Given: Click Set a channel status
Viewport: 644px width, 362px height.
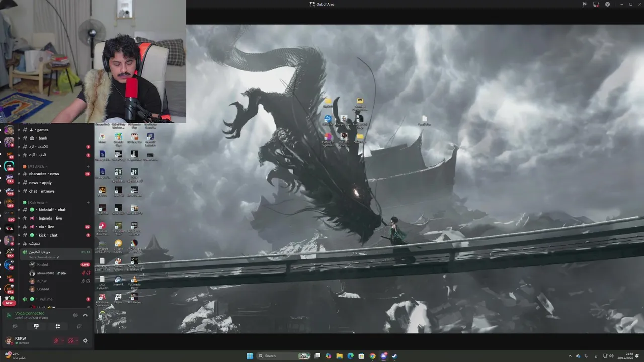Looking at the screenshot, I should 43,257.
